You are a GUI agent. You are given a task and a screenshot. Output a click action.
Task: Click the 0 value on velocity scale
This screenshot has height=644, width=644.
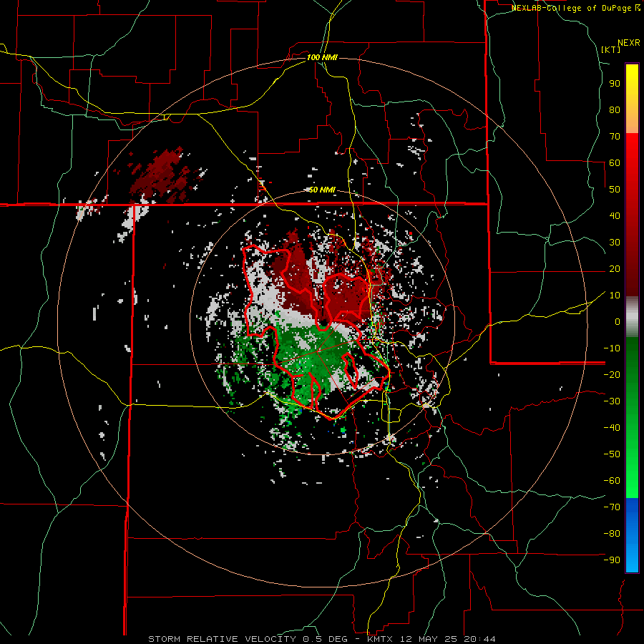(618, 322)
